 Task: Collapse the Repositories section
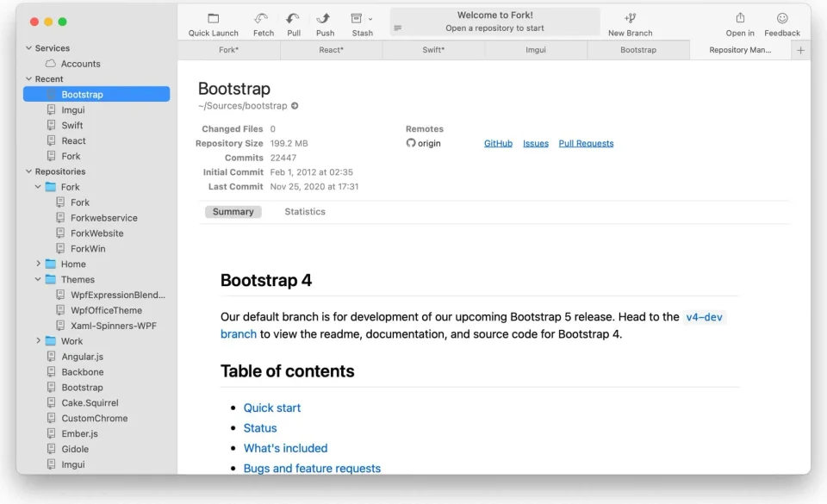click(28, 171)
